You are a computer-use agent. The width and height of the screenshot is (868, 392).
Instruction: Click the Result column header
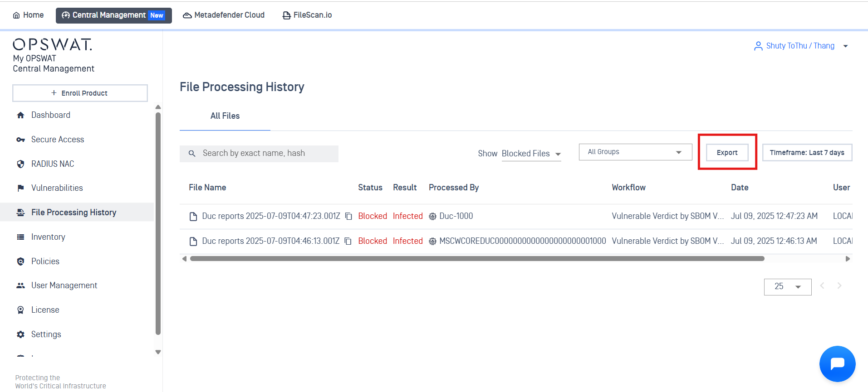tap(405, 188)
